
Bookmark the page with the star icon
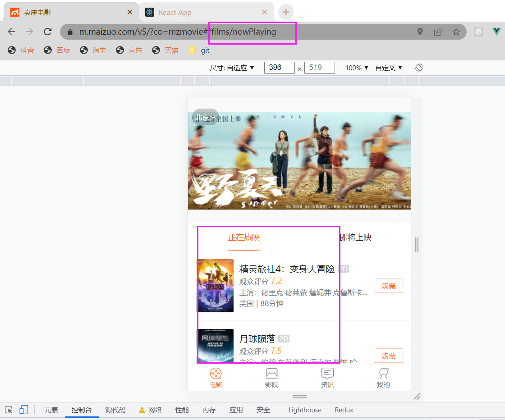[456, 32]
